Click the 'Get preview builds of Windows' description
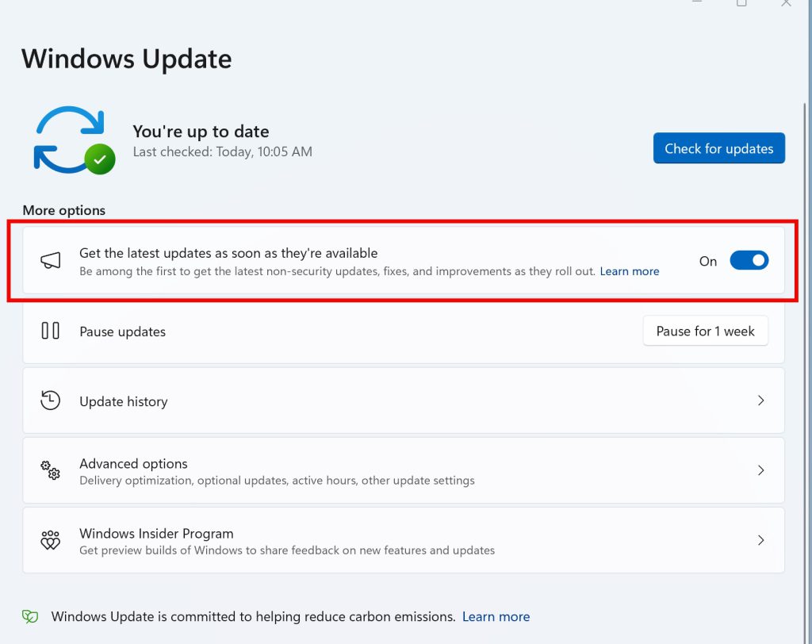812x644 pixels. point(287,550)
